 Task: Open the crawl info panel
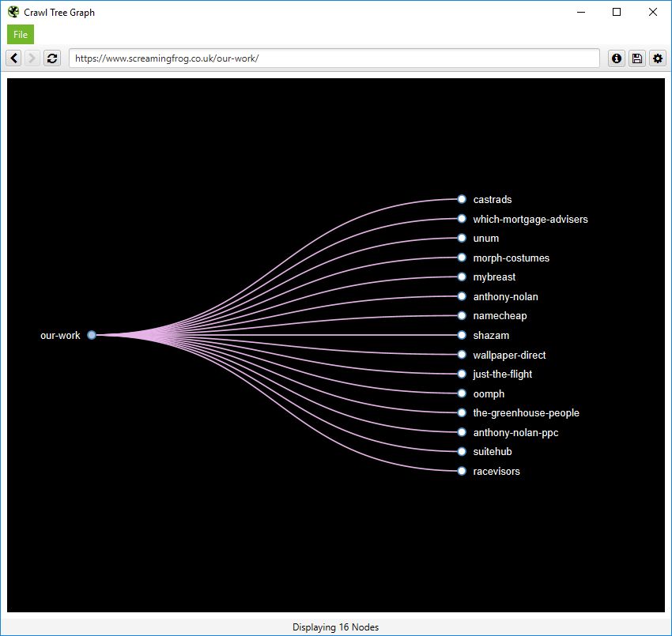616,58
